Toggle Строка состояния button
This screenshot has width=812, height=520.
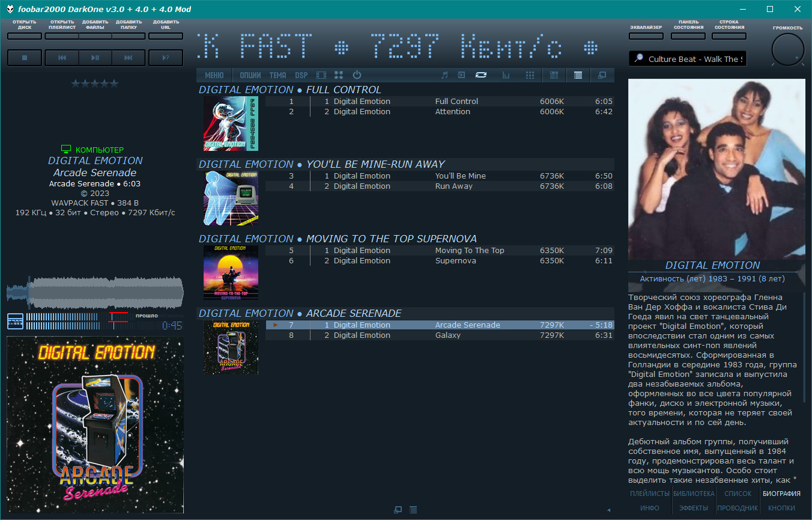(729, 36)
